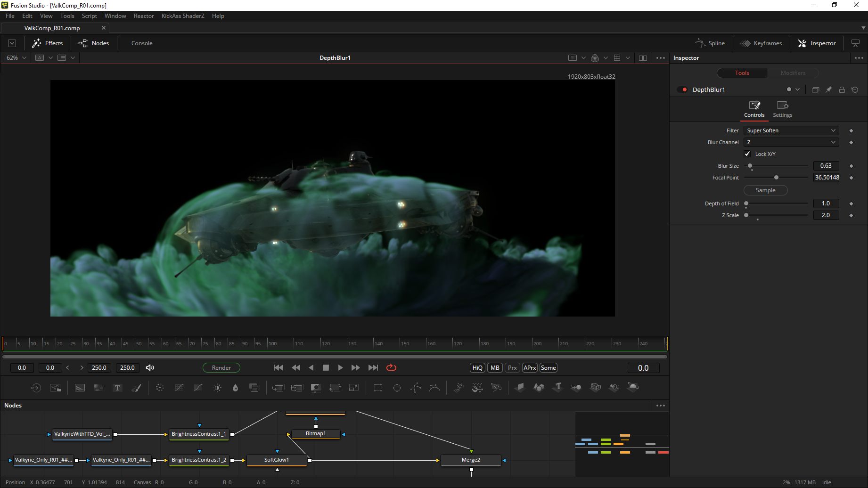Switch to the Modifiers tab
868x488 pixels.
coord(793,73)
